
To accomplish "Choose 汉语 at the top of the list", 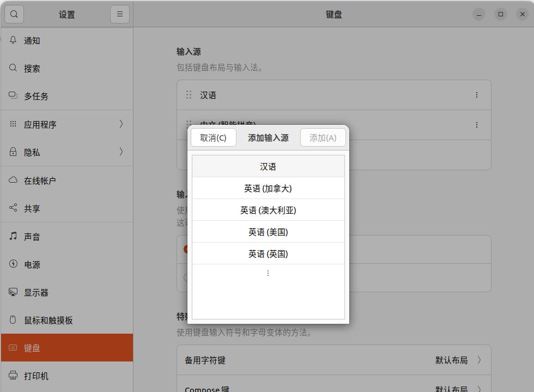I will tap(268, 166).
